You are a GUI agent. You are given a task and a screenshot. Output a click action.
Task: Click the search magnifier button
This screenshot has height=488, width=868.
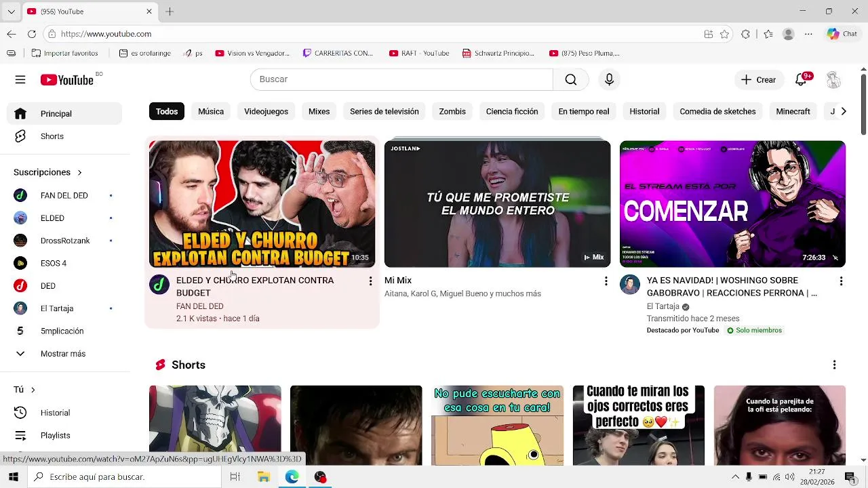point(571,79)
